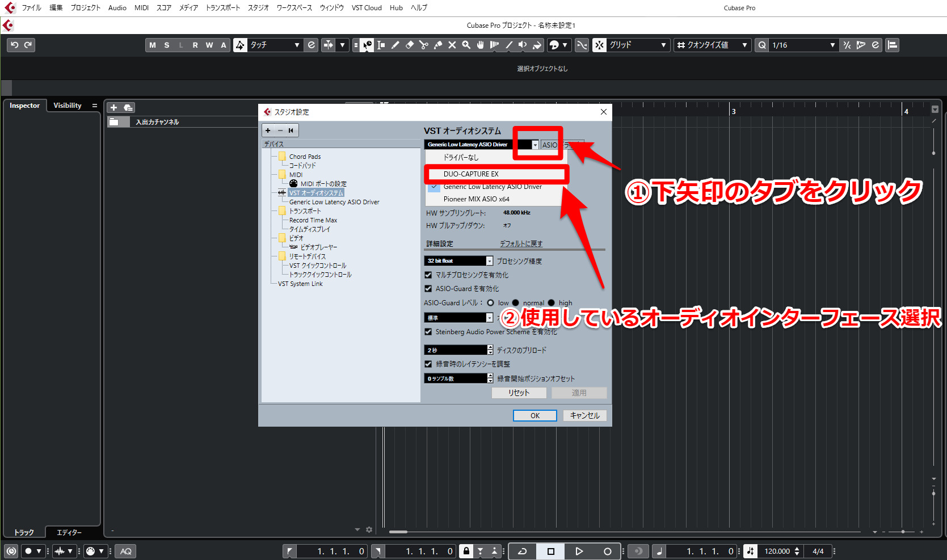Screen dimensions: 947x560
Task: Toggle Steinberg Audio Power Scheme checkbox
Action: 428,332
